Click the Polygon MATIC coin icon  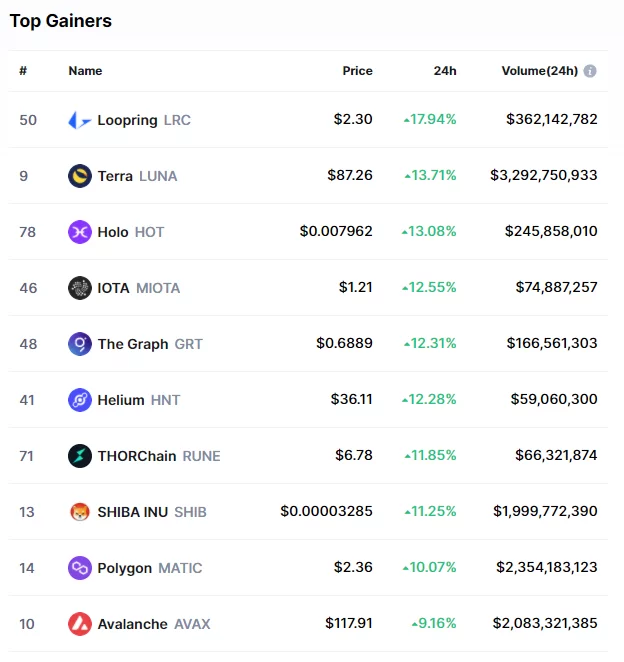coord(80,568)
